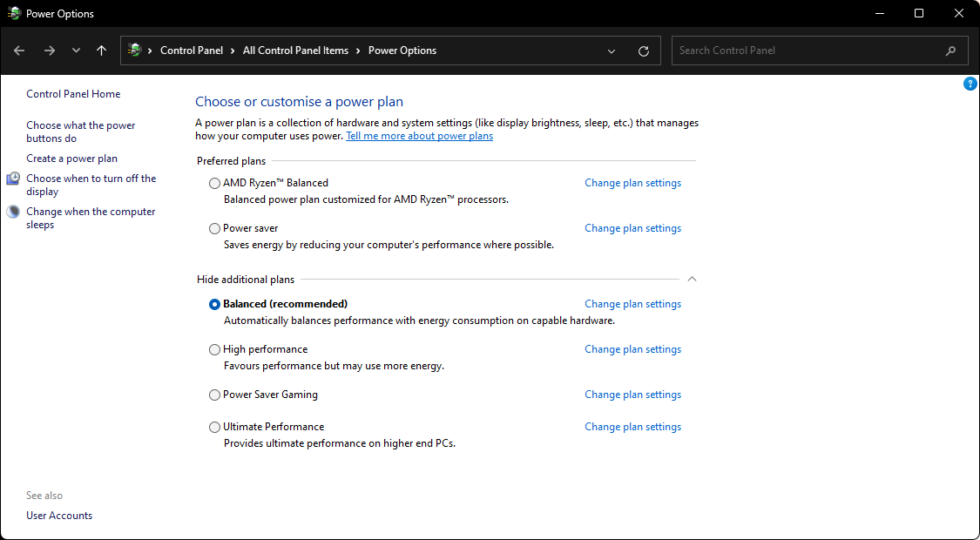Collapse the additional plans section chevron
This screenshot has width=980, height=540.
click(x=692, y=280)
